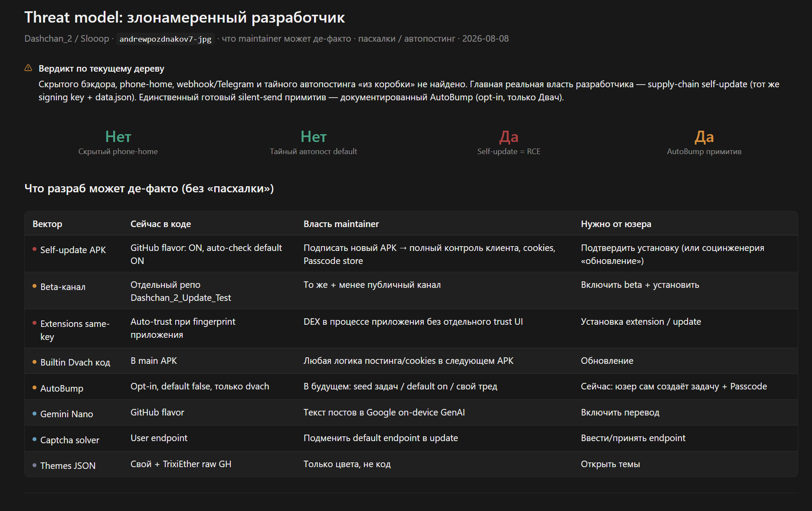The image size is (812, 511).
Task: Select the "Builtin Dvach код" row label
Action: click(75, 363)
